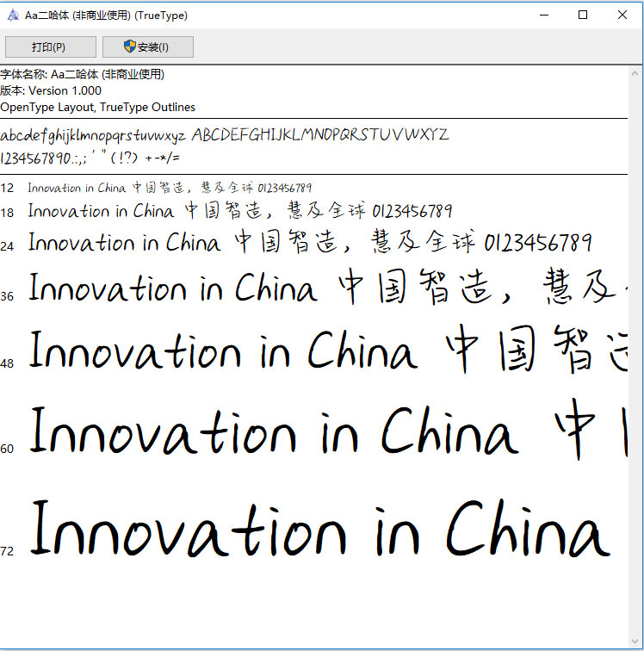Click the size 60 sample line

pyautogui.click(x=328, y=430)
